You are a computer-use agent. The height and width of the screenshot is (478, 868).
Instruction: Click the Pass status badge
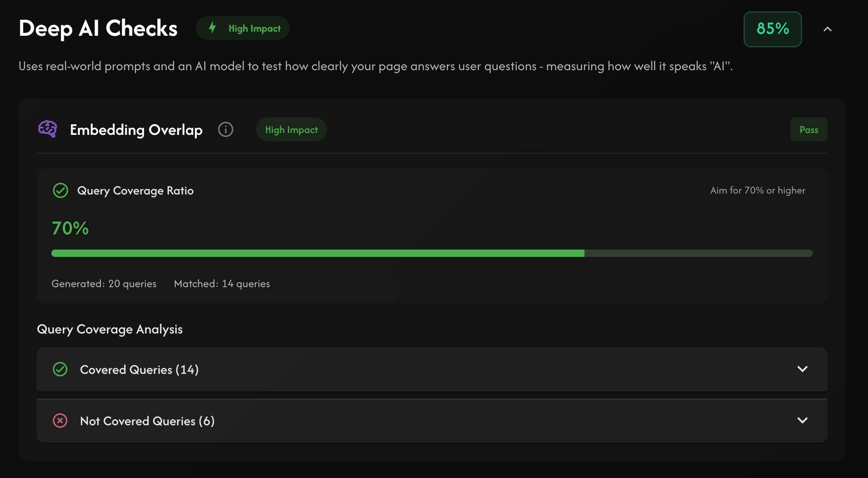point(809,130)
